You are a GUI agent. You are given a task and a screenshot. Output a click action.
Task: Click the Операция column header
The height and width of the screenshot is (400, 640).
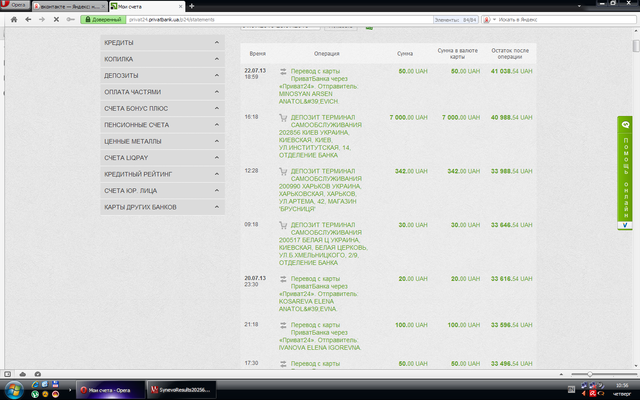click(x=327, y=53)
